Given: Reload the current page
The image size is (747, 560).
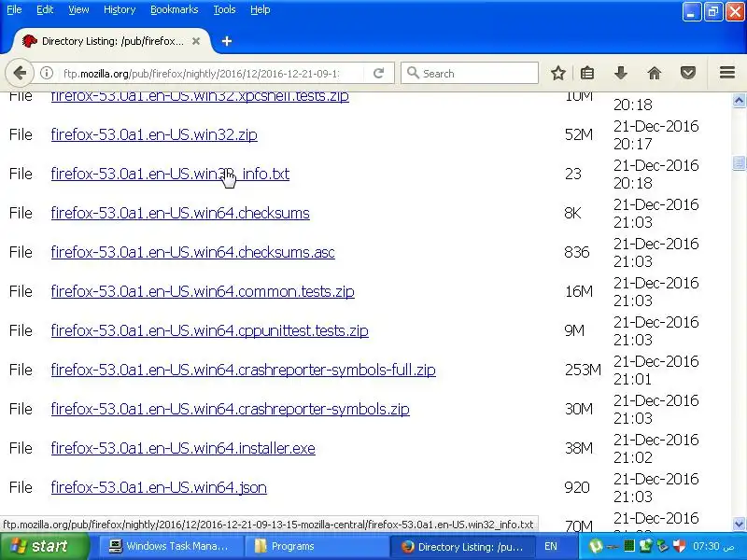Looking at the screenshot, I should tap(378, 74).
